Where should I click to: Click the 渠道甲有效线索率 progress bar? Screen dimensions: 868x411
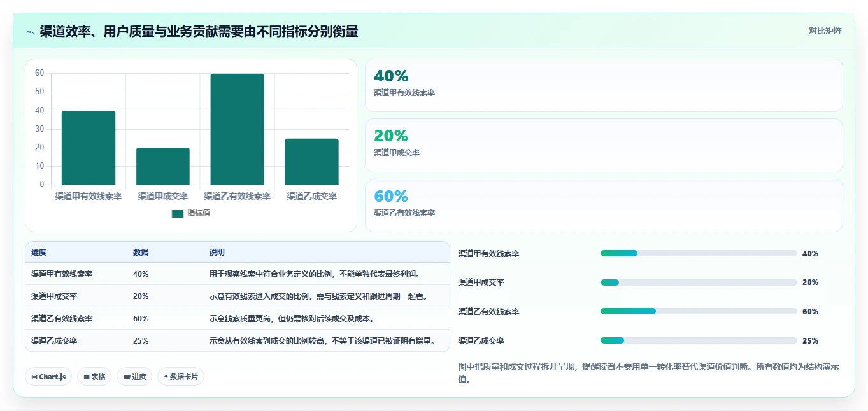pyautogui.click(x=699, y=253)
